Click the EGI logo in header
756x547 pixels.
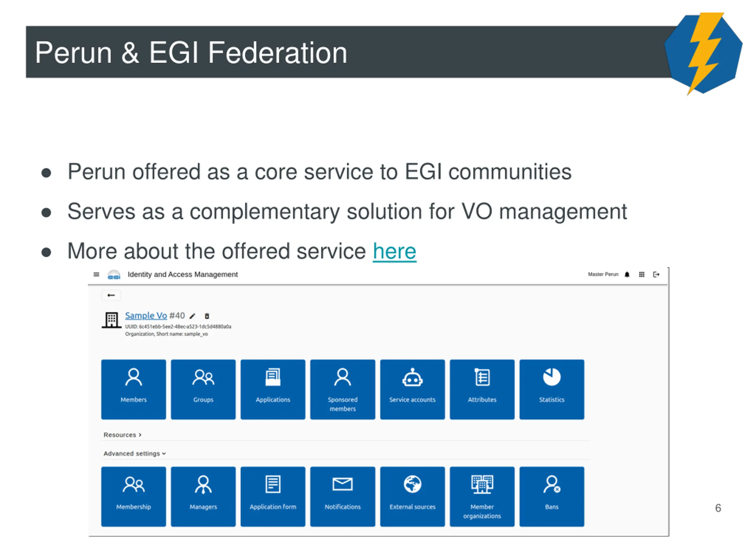point(114,275)
